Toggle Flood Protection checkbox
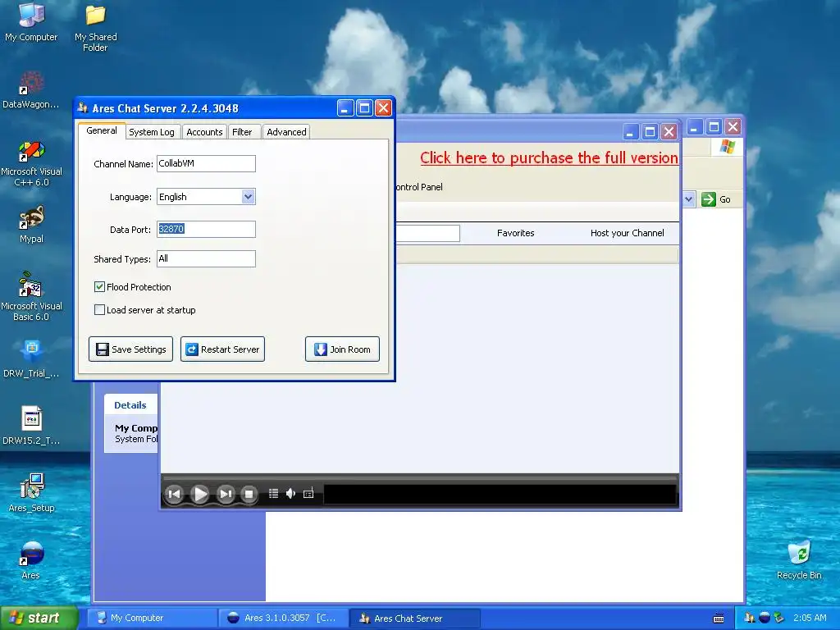The width and height of the screenshot is (840, 630). (x=99, y=286)
